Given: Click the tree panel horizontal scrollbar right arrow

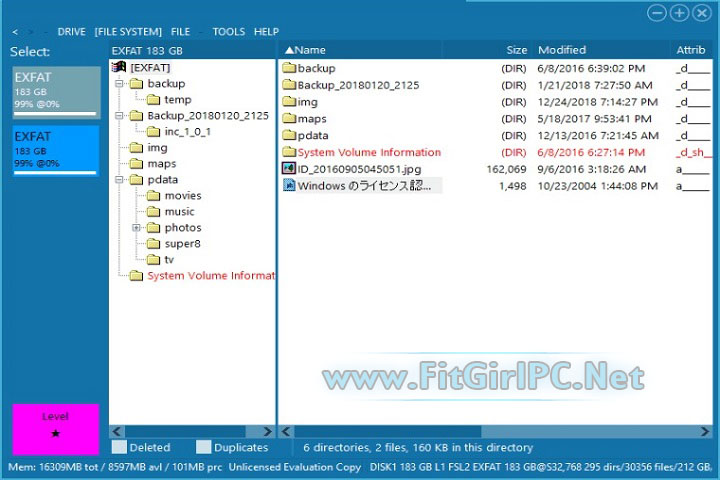Looking at the screenshot, I should click(x=266, y=431).
